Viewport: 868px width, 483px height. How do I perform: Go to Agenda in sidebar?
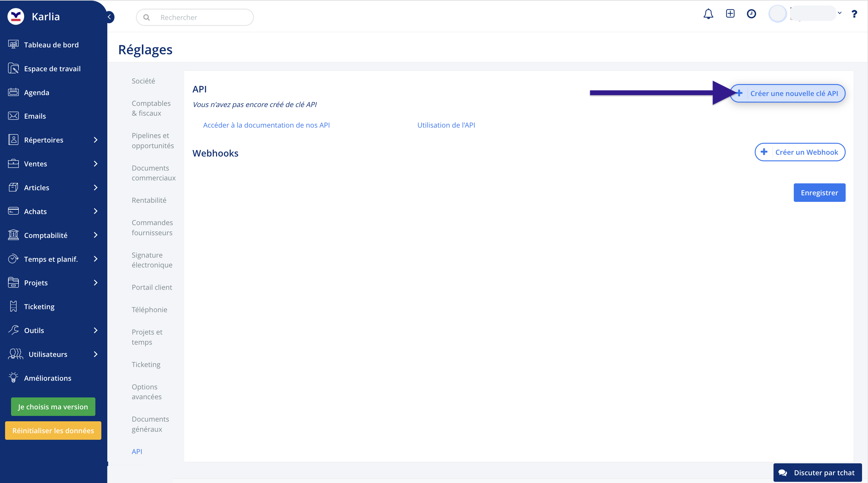(x=36, y=92)
